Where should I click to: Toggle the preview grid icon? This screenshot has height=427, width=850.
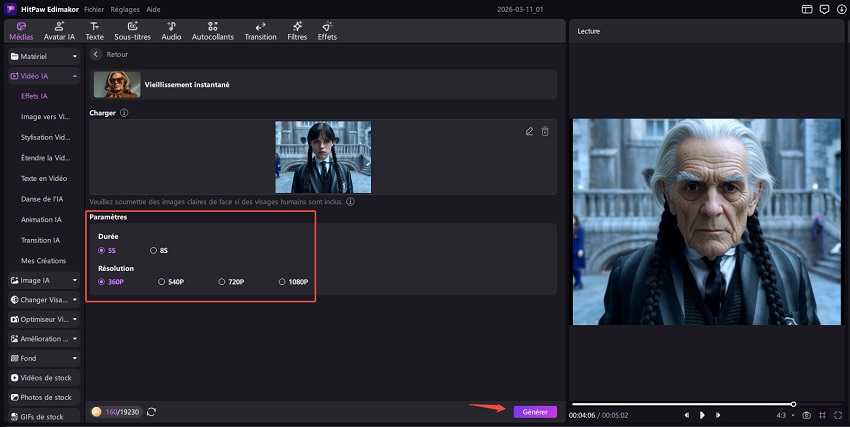pyautogui.click(x=822, y=415)
